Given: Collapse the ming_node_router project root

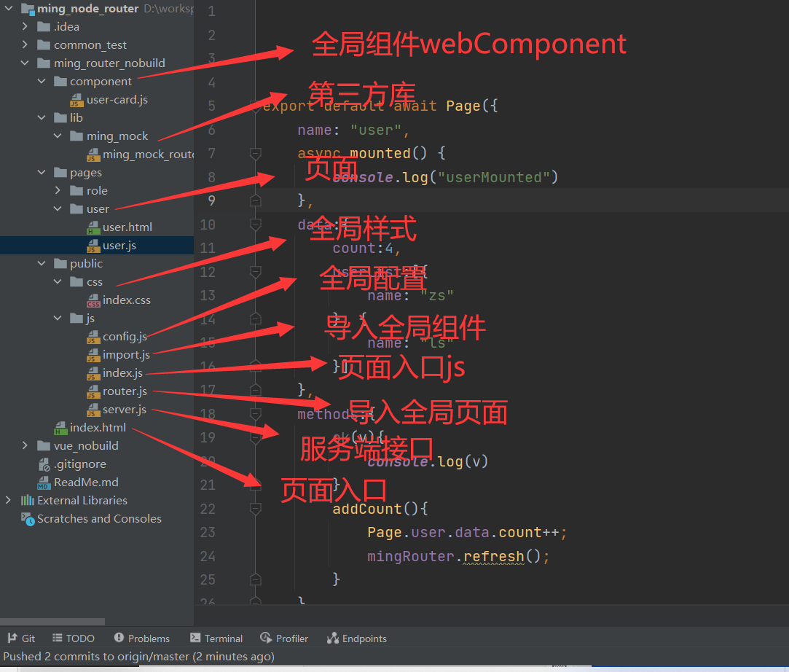Looking at the screenshot, I should [9, 8].
